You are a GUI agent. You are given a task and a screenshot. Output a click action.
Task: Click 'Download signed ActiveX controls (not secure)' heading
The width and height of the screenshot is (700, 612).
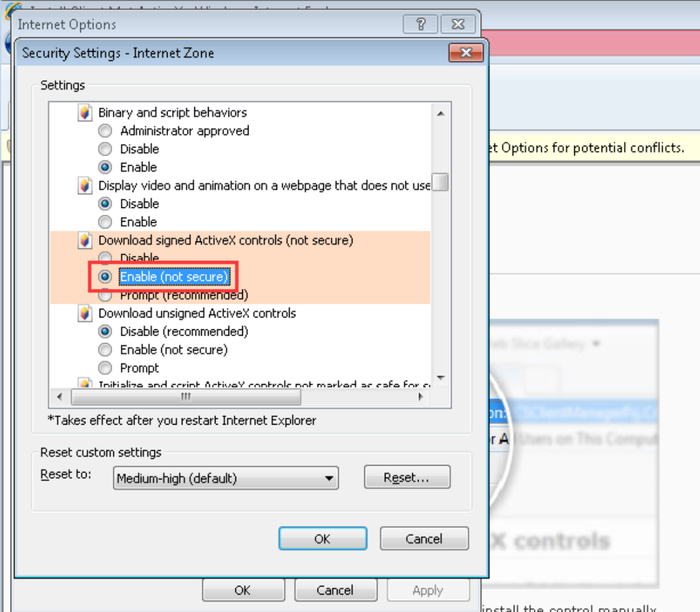[225, 240]
